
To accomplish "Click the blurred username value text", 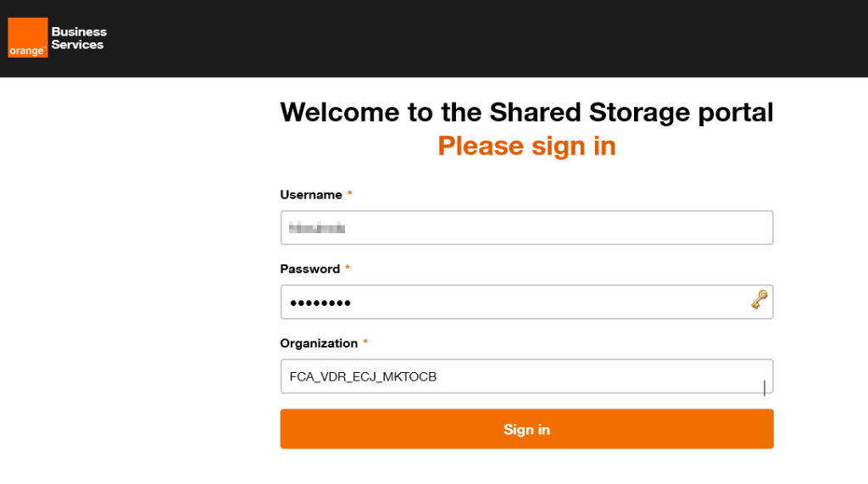I will pyautogui.click(x=317, y=228).
